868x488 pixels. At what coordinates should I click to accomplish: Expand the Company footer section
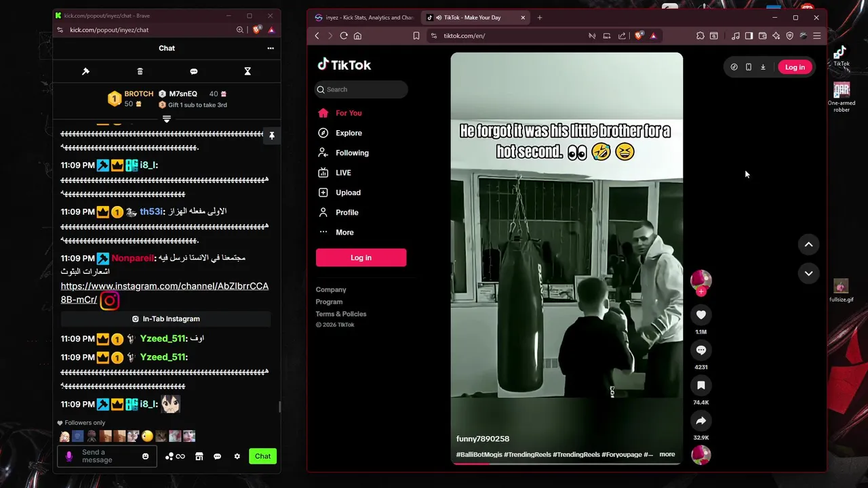331,289
